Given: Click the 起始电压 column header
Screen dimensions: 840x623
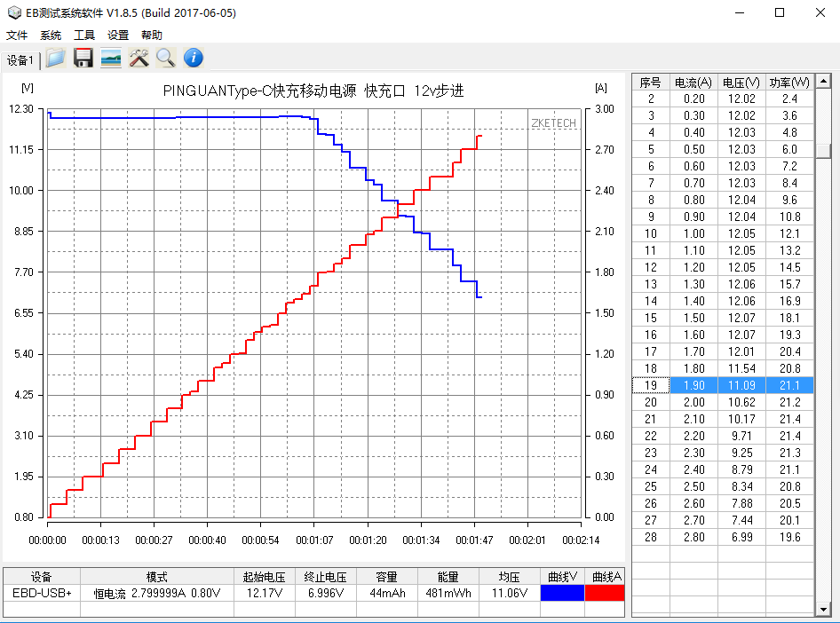Looking at the screenshot, I should 264,577.
